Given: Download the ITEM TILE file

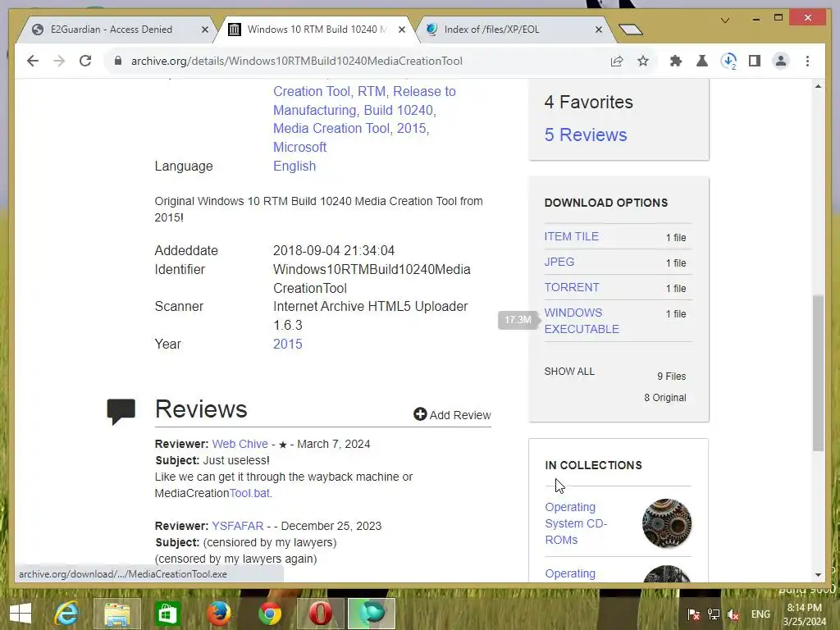Looking at the screenshot, I should (x=572, y=236).
